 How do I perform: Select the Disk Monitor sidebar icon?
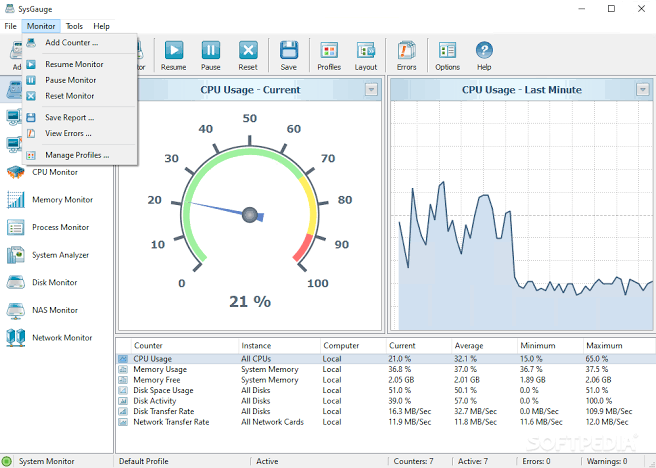coord(16,282)
